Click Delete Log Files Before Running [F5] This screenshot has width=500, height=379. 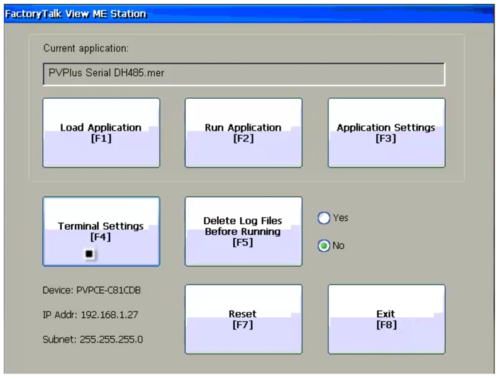(244, 231)
